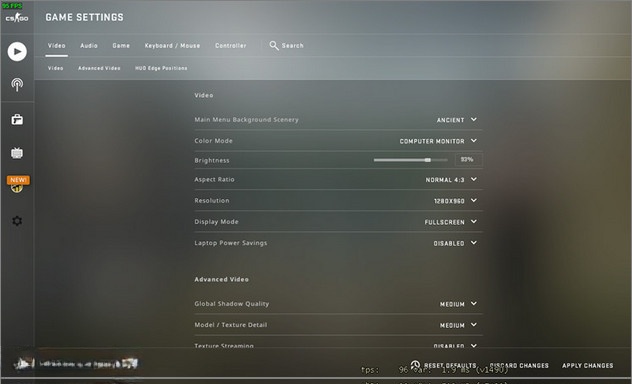This screenshot has height=384, width=632.
Task: Switch to the Audio tab
Action: (89, 46)
